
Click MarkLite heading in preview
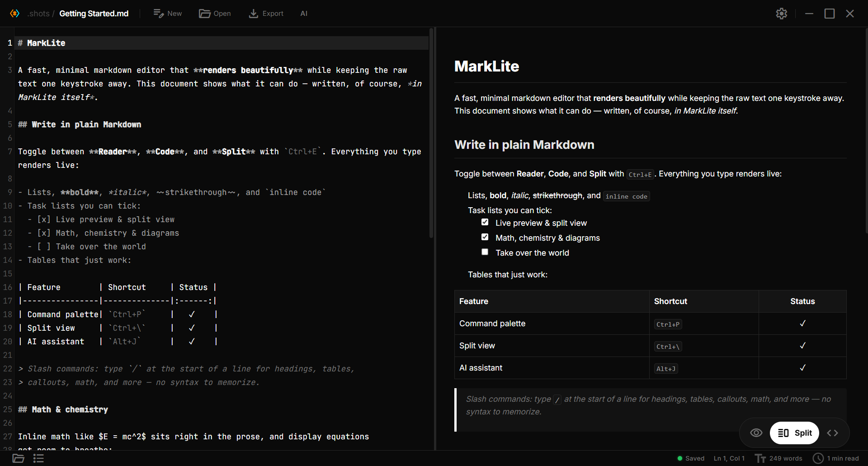click(486, 67)
